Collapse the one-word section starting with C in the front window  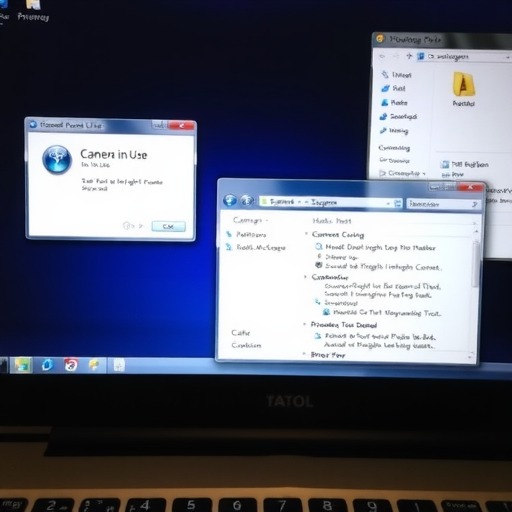coord(305,277)
